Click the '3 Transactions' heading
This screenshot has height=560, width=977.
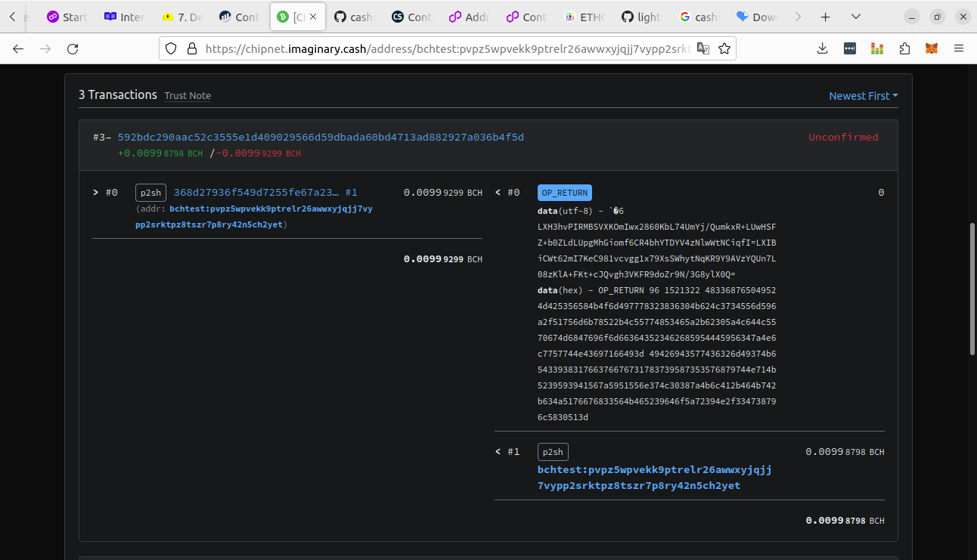(x=118, y=94)
